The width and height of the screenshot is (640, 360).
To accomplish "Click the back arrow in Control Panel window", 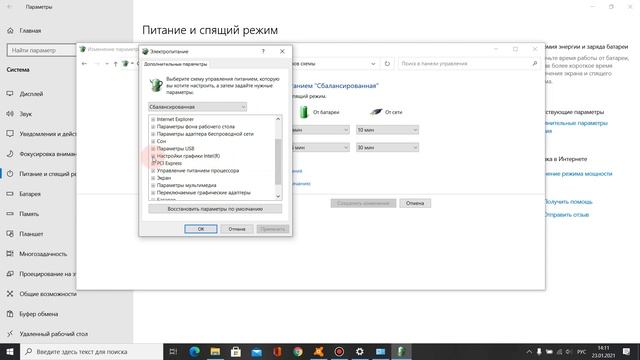I will [x=84, y=64].
